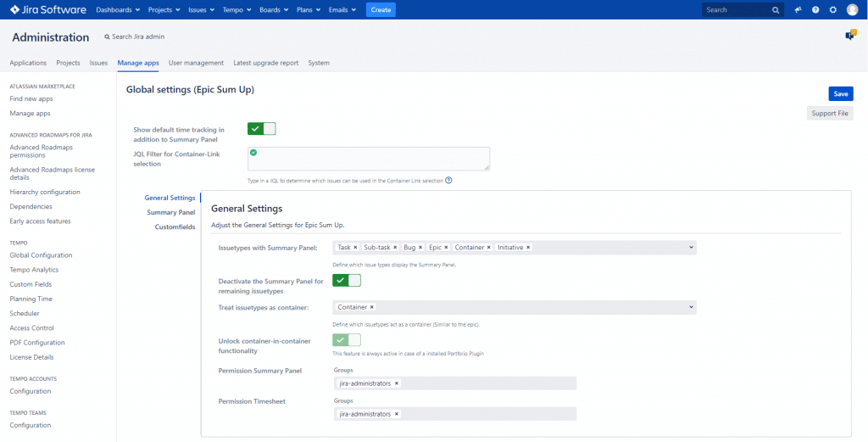Open the Tempo dropdown menu

237,10
